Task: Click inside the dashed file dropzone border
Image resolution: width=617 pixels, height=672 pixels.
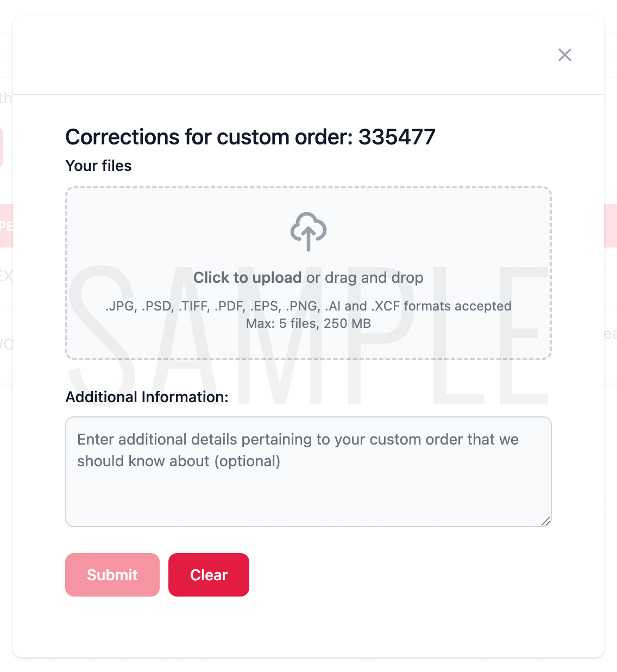Action: (x=308, y=273)
